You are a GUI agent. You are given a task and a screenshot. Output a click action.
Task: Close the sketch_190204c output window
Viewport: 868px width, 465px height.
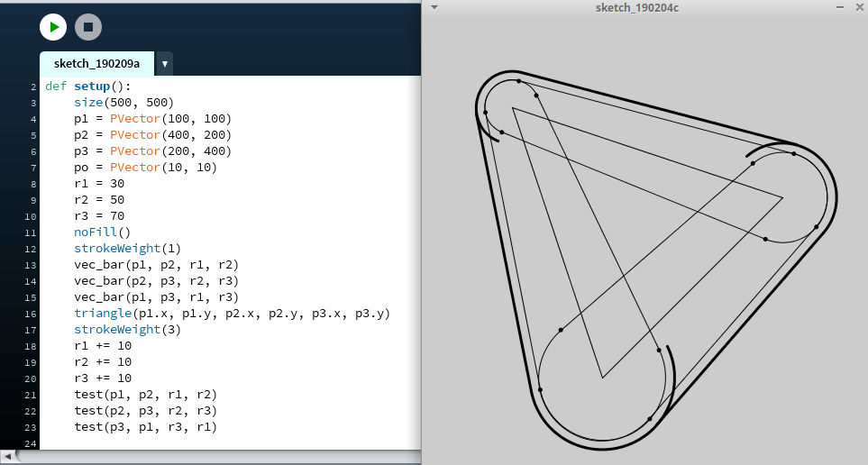point(856,7)
